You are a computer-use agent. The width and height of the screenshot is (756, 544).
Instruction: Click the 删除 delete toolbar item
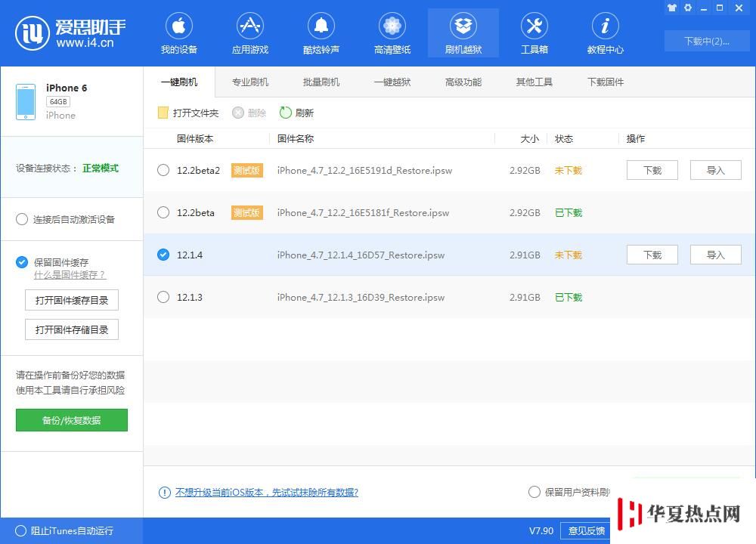(x=249, y=113)
